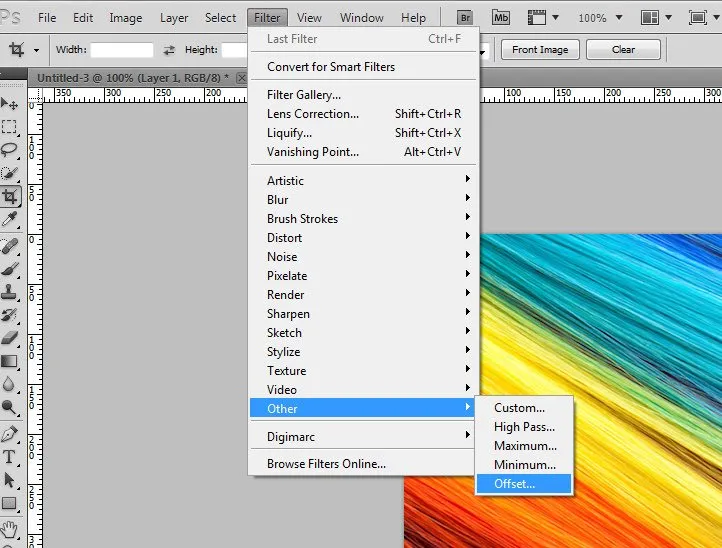Screen dimensions: 722x548
Task: Close the open Filter menu
Action: tap(267, 18)
